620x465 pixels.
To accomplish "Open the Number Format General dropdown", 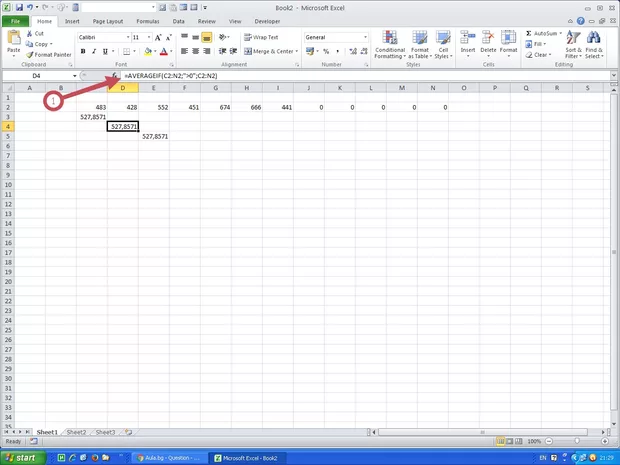I will (x=365, y=37).
